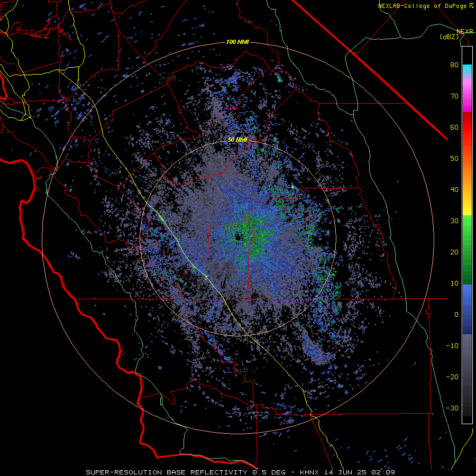Click the magenta-pink segment of the color bar
Image resolution: width=476 pixels, height=476 pixels.
pyautogui.click(x=467, y=94)
